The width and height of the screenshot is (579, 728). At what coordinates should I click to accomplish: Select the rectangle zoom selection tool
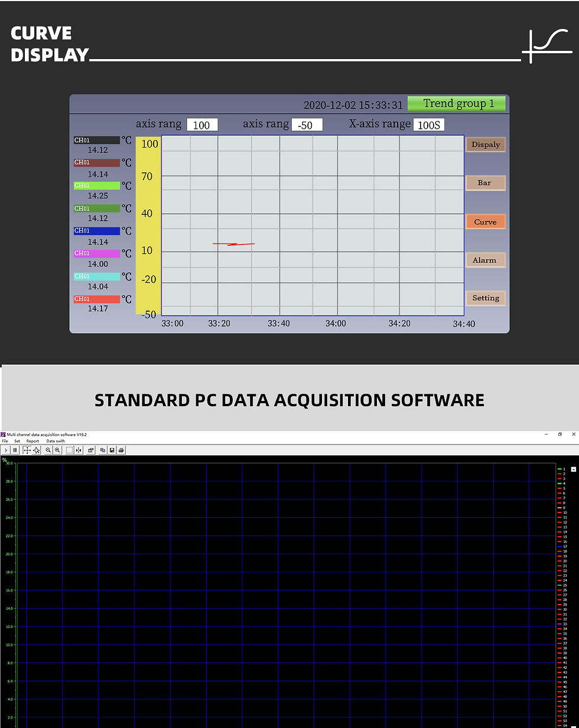[69, 450]
